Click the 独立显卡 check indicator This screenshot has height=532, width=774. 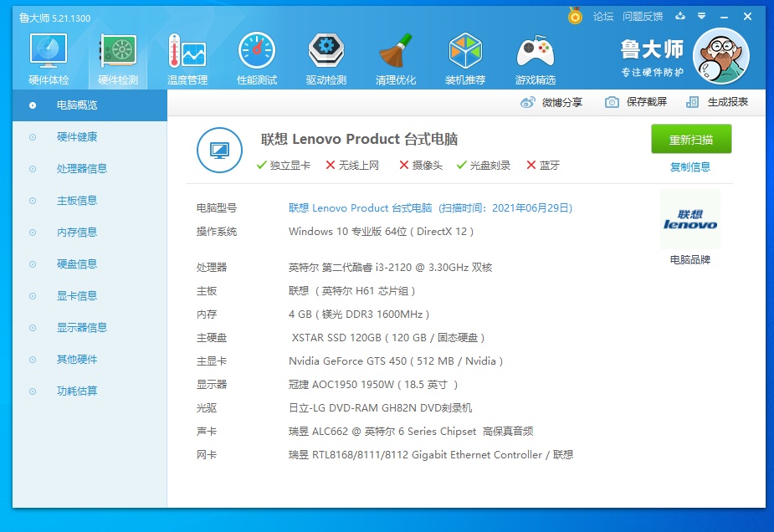284,166
